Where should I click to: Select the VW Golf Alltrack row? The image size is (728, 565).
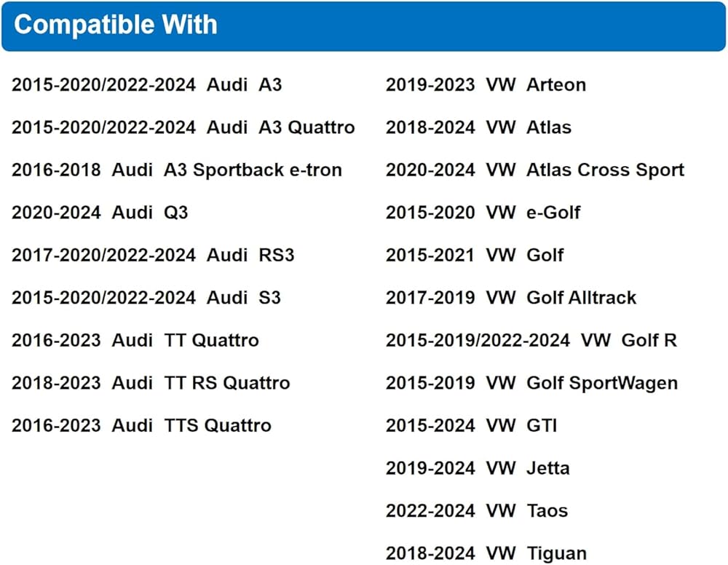pos(511,298)
